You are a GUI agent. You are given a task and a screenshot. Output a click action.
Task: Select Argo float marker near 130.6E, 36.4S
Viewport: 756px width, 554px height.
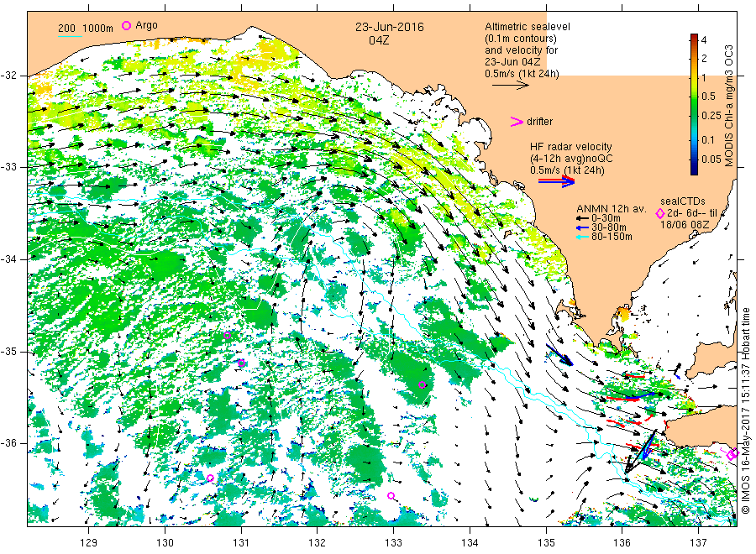210,478
